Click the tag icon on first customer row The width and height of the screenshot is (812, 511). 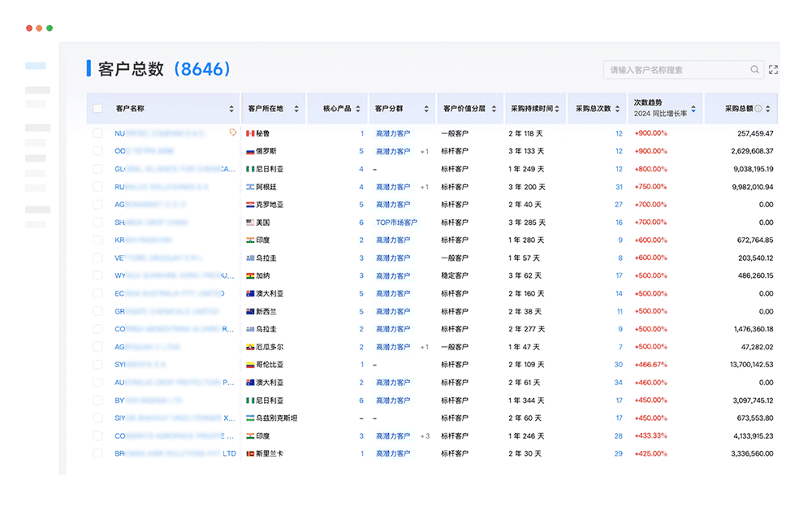(x=233, y=132)
